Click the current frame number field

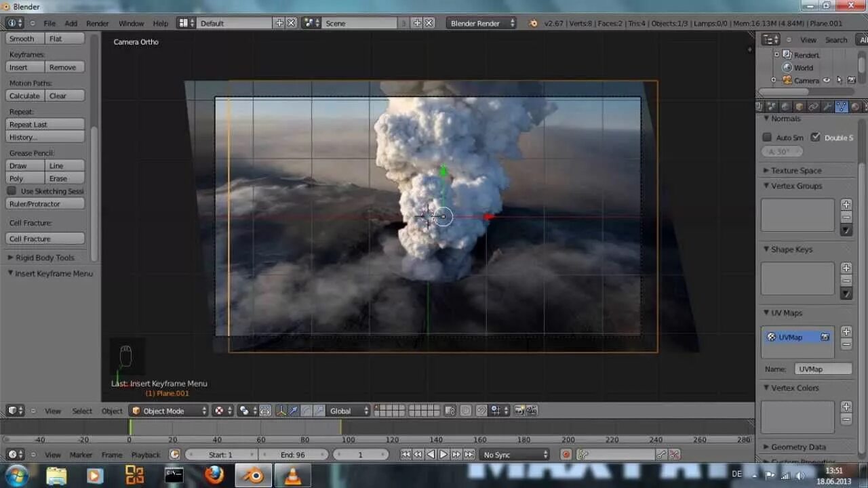tap(360, 454)
